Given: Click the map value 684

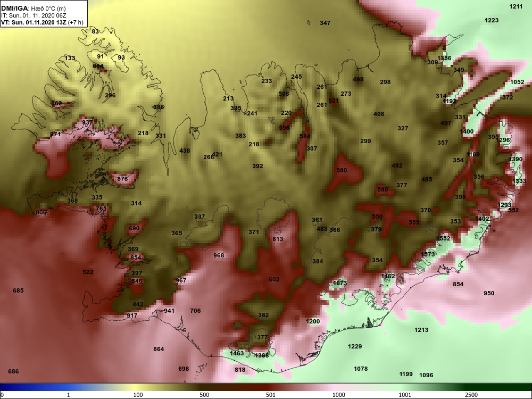Looking at the screenshot, I should [x=98, y=66].
